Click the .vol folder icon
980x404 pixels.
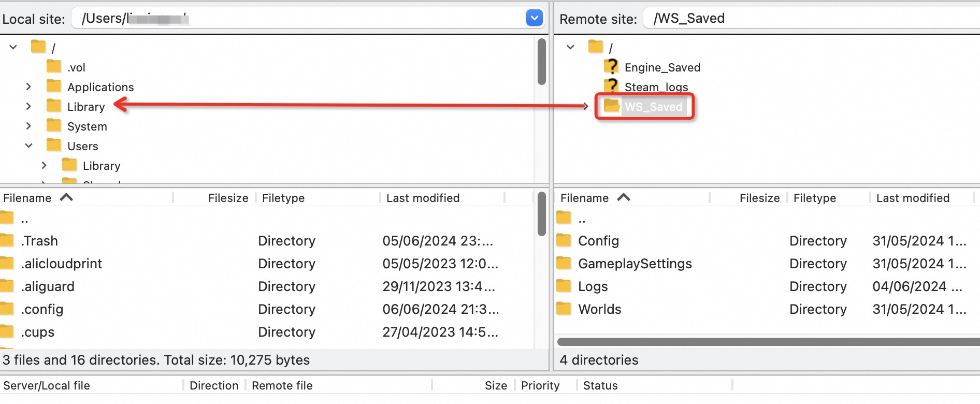54,67
